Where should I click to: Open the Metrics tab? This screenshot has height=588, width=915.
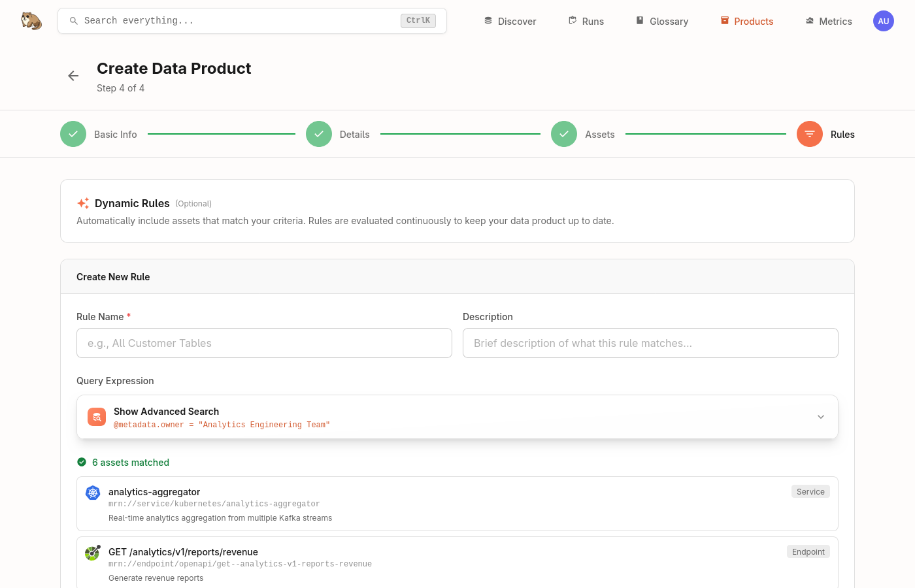(x=828, y=21)
